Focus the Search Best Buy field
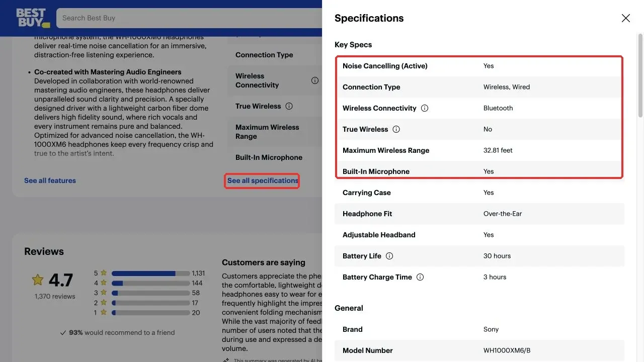644x362 pixels. click(x=189, y=18)
